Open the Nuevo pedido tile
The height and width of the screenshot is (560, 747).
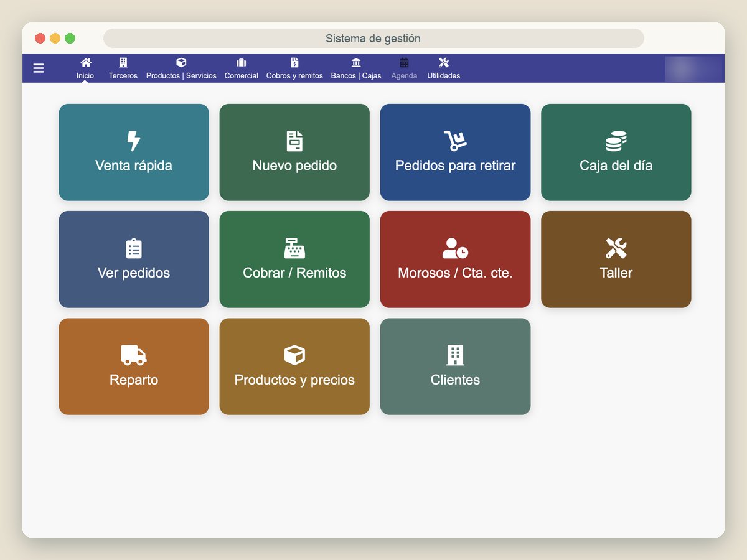click(294, 152)
